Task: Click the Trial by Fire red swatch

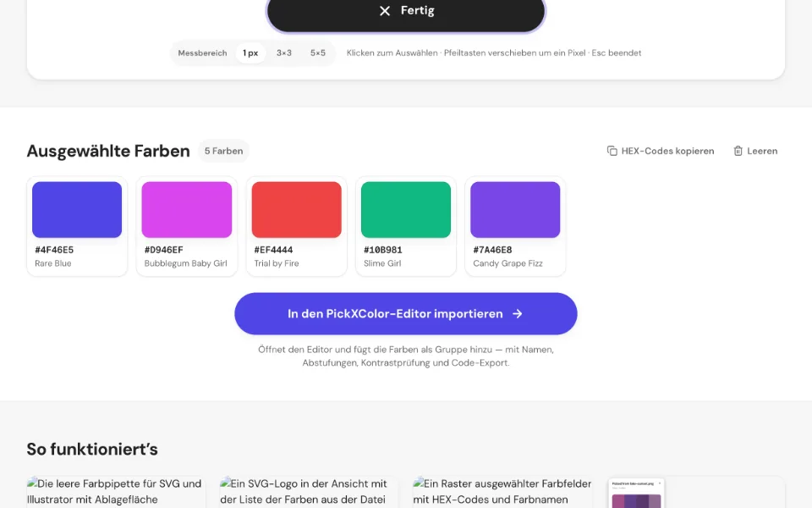Action: click(297, 209)
